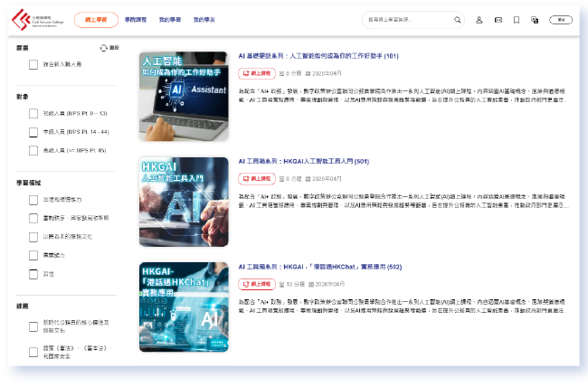Viewport: 588px width, 387px height.
Task: Open 我的學習 in the top navigation
Action: 170,20
